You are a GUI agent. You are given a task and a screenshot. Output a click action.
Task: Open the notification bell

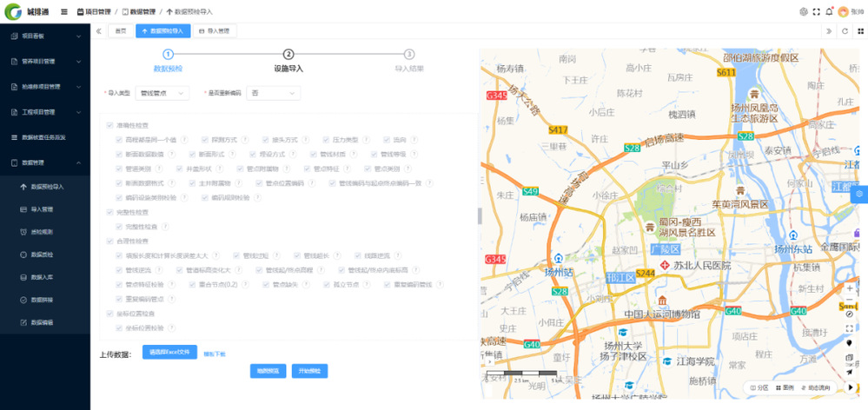(829, 11)
